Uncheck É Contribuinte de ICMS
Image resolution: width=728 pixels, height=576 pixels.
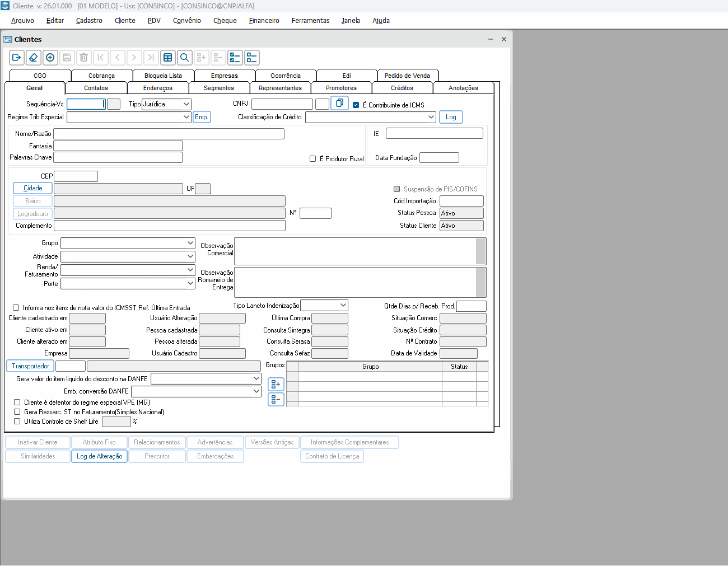[x=356, y=105]
